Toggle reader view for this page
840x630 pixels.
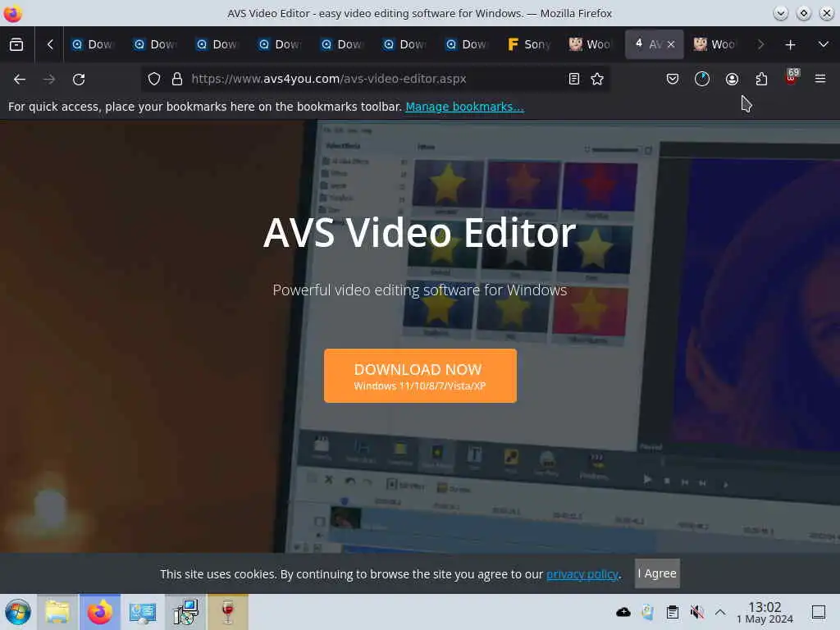click(573, 80)
